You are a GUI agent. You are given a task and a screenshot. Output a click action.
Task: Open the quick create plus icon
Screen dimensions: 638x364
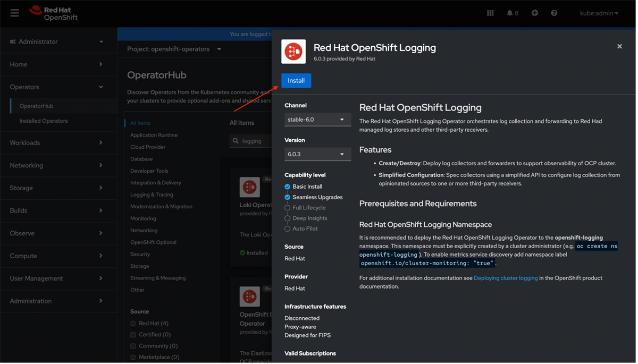click(534, 13)
